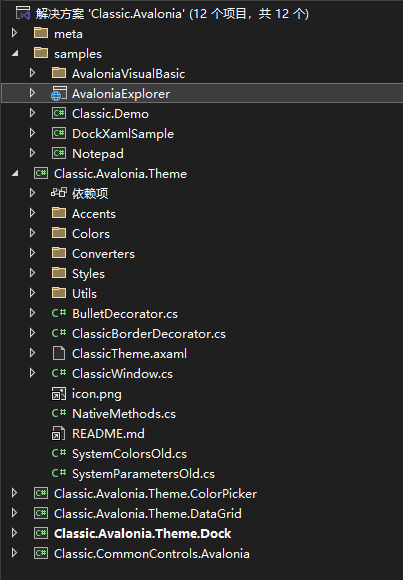
Task: Expand the Converters folder arrow
Action: (x=33, y=253)
